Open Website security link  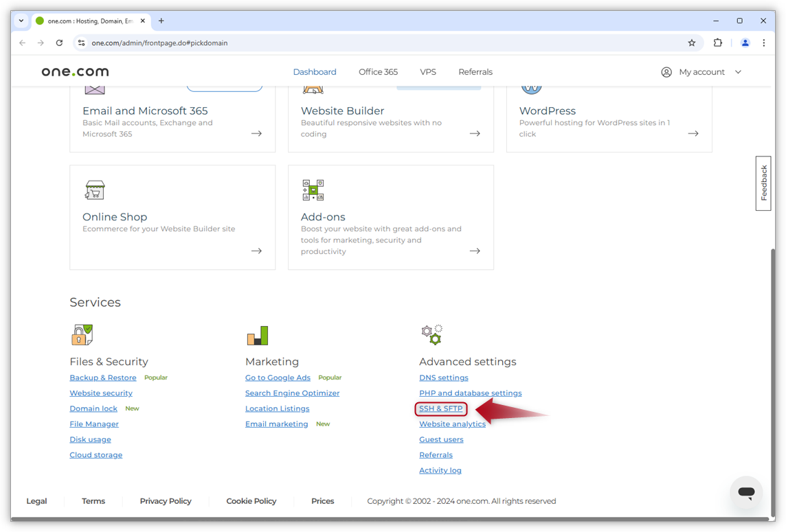coord(101,393)
